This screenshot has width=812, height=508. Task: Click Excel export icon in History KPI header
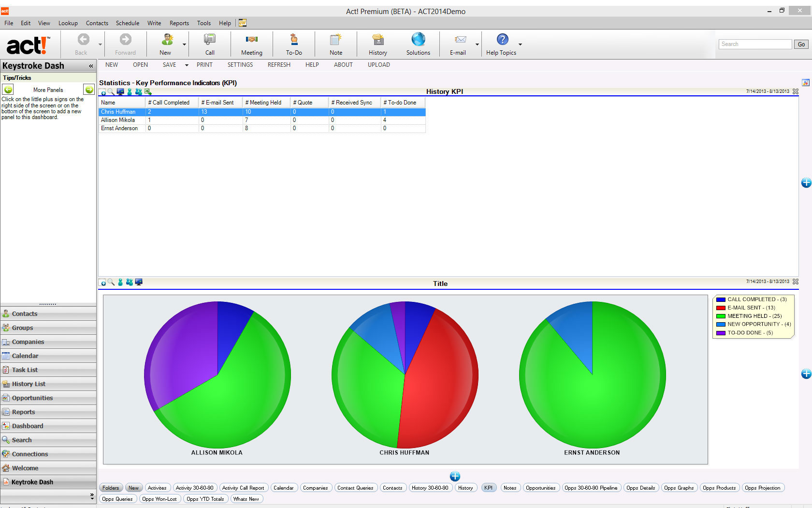pos(148,91)
